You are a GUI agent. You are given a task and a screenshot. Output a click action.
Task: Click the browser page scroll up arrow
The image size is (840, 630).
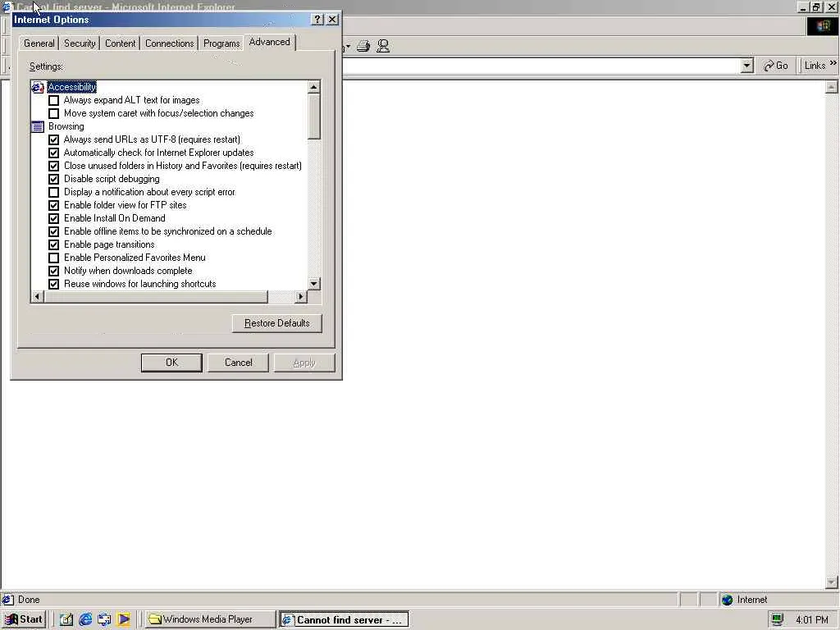coord(831,86)
